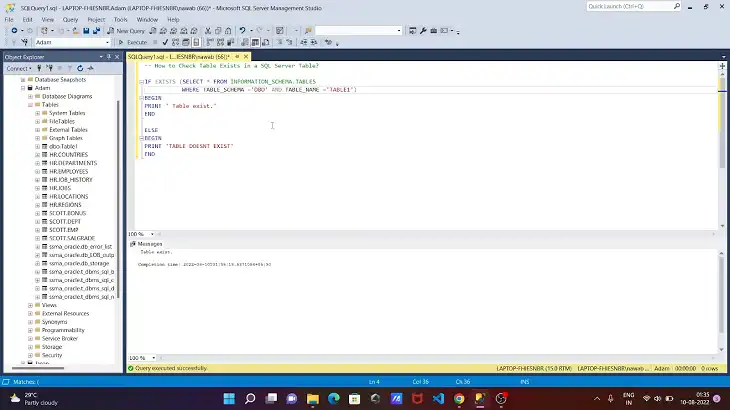Close the Object Explorer panel
The width and height of the screenshot is (730, 410).
click(x=117, y=57)
